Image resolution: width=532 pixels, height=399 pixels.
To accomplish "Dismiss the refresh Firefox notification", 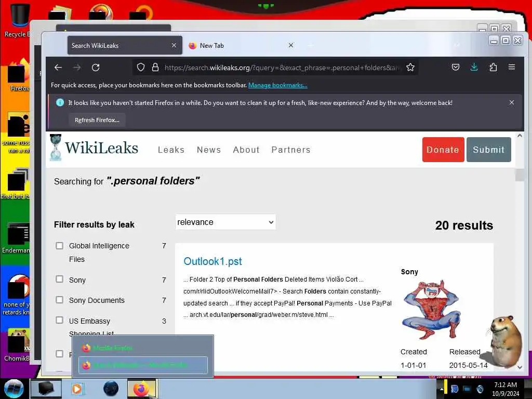I will click(x=512, y=102).
